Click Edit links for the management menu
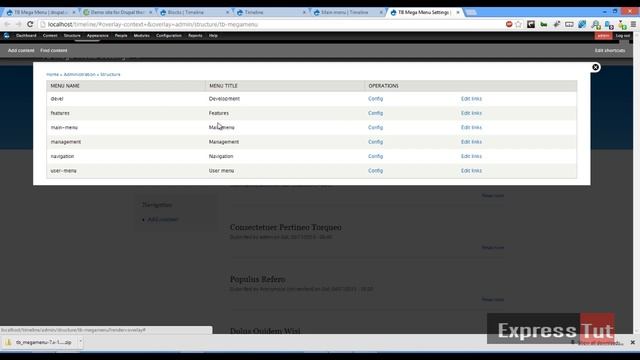The height and width of the screenshot is (360, 640). point(471,142)
